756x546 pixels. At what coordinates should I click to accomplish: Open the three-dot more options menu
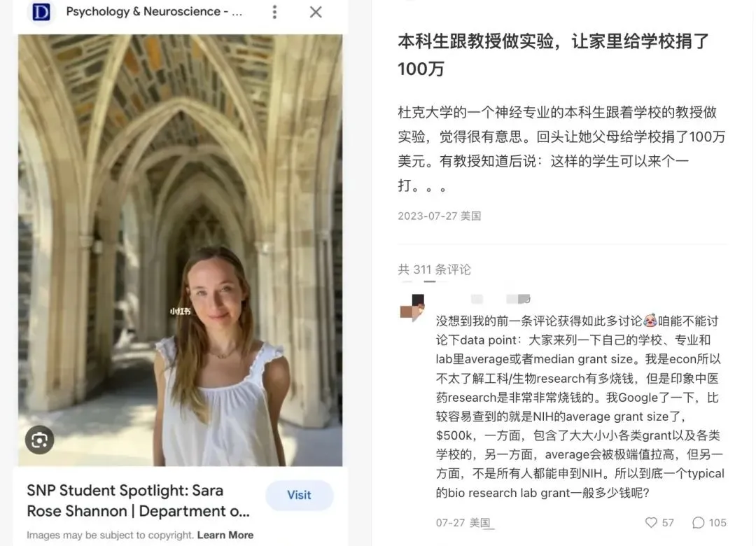(x=274, y=12)
